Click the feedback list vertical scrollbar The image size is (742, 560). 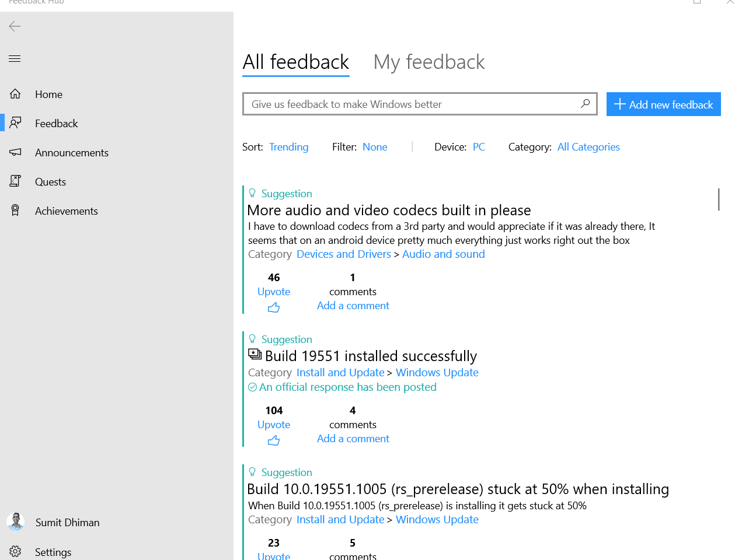pyautogui.click(x=719, y=199)
